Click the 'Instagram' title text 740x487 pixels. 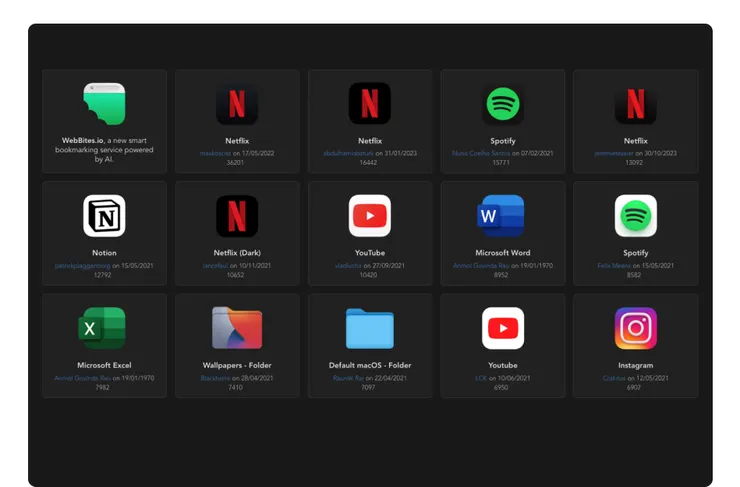click(635, 365)
